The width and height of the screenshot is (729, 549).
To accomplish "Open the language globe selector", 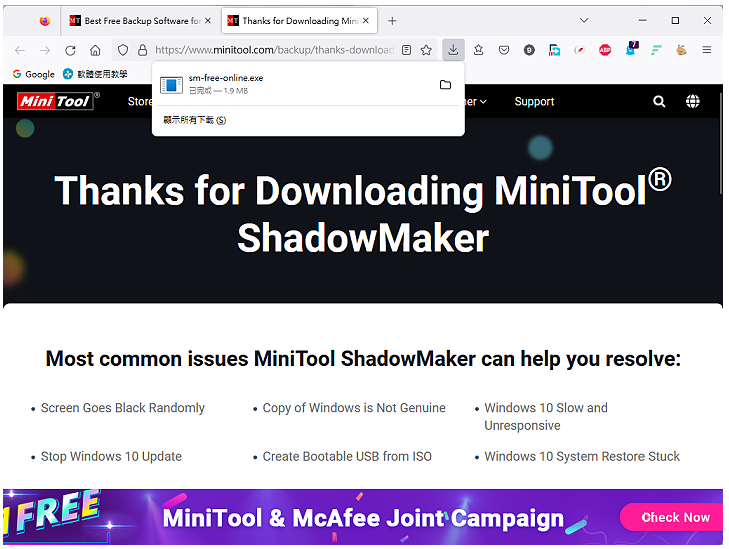I will pyautogui.click(x=693, y=101).
